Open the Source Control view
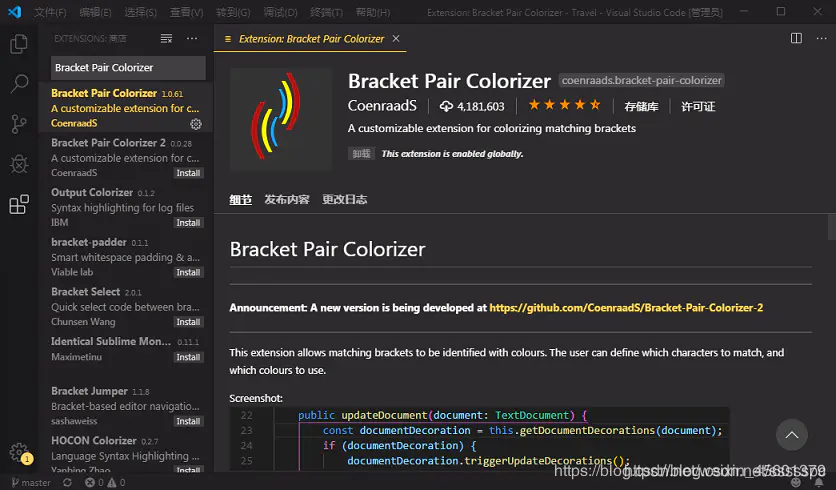836x490 pixels. point(19,124)
